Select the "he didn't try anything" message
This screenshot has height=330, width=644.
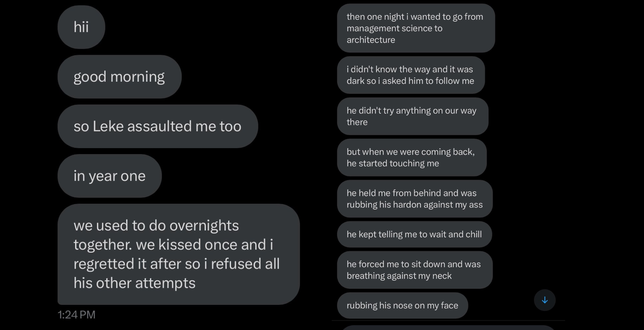point(412,116)
